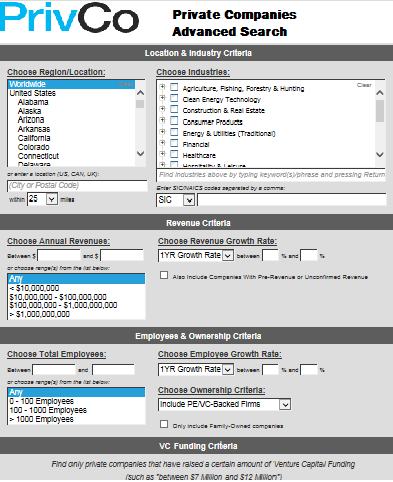Choose Arkansas from the location list
Image resolution: width=393 pixels, height=482 pixels.
click(34, 129)
